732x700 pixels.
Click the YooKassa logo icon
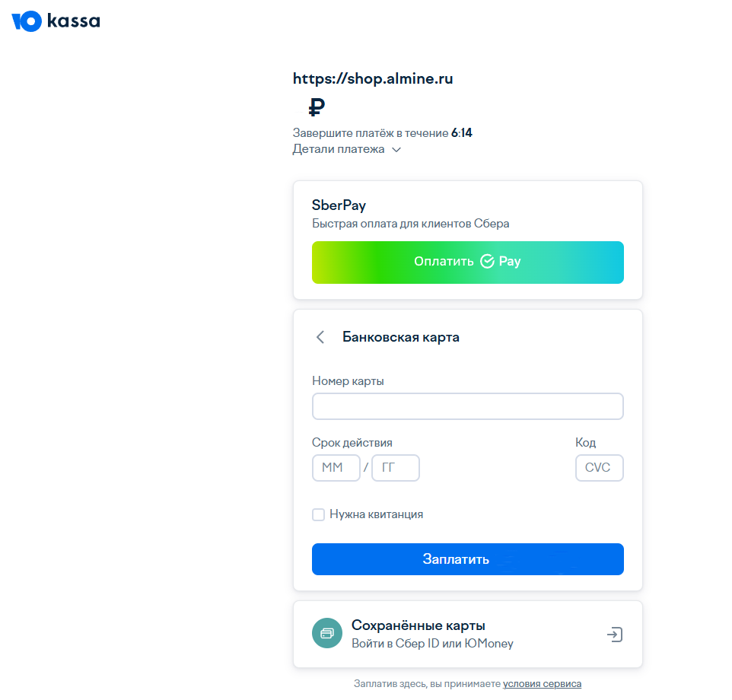pos(27,21)
